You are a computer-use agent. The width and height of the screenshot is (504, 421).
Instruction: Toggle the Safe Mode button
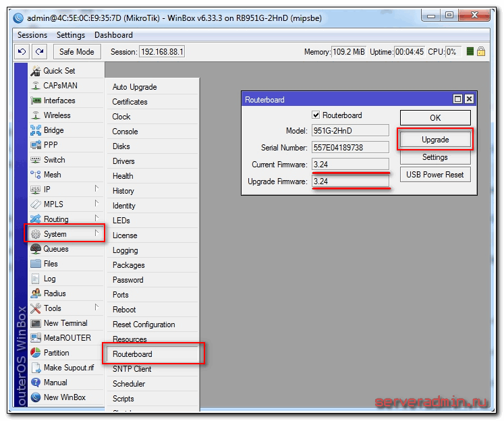[77, 52]
